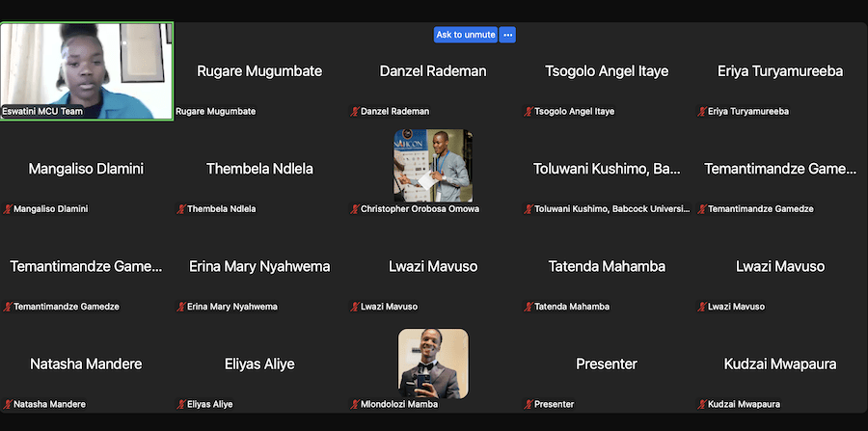The height and width of the screenshot is (431, 868).
Task: Click Christopher Orobosa Omowa's profile photo
Action: click(x=433, y=166)
